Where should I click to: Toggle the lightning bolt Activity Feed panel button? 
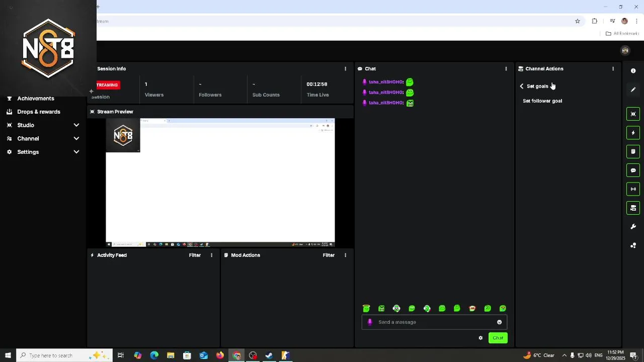coord(633,133)
